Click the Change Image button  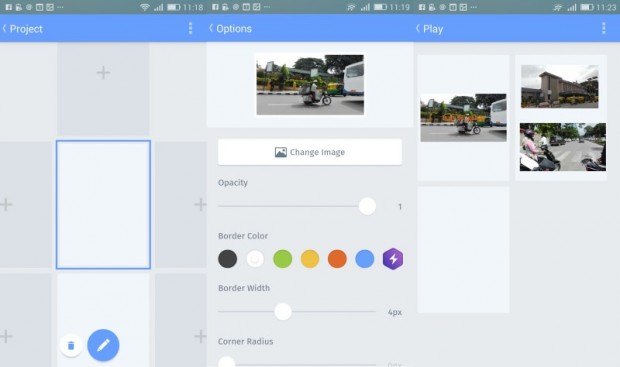click(x=310, y=152)
